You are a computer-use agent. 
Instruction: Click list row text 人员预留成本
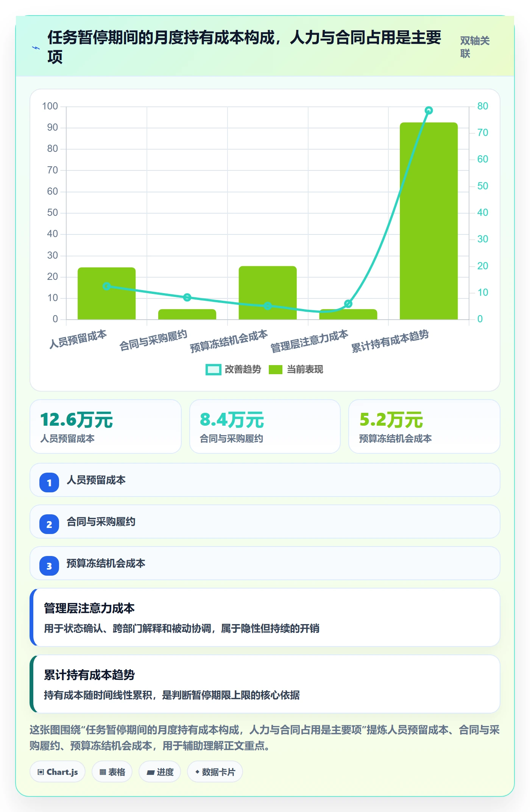pyautogui.click(x=96, y=480)
